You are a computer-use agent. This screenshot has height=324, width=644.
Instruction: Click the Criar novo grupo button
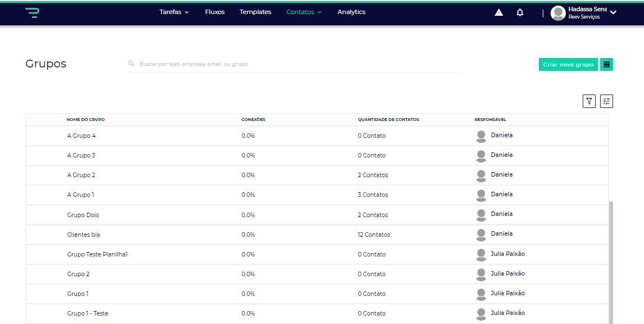568,65
